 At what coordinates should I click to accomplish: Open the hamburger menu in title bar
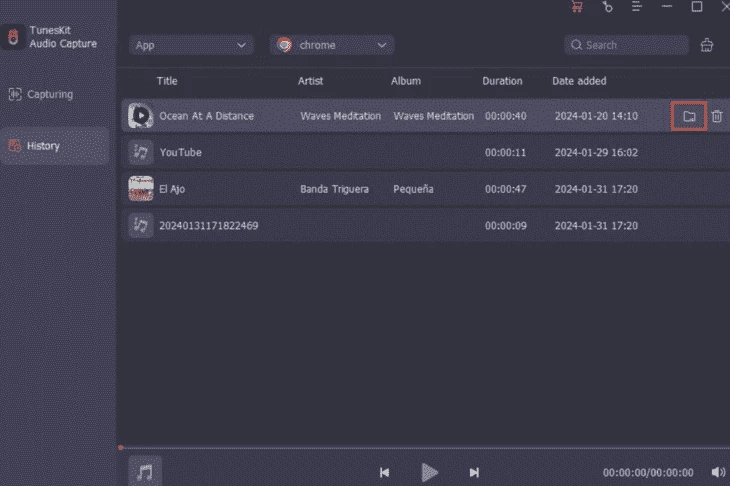[x=636, y=7]
